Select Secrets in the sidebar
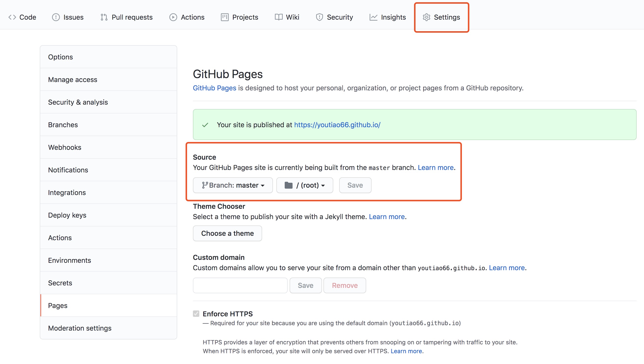This screenshot has height=364, width=644. pos(108,283)
